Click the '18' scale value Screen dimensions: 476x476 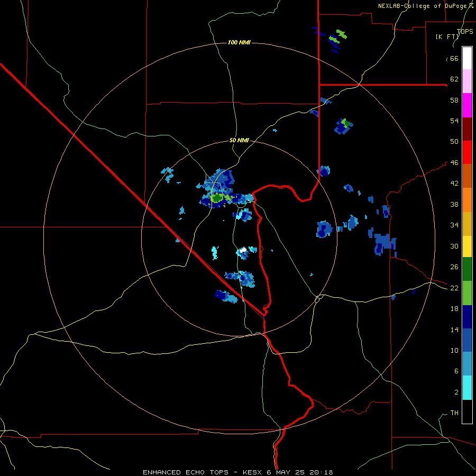tap(454, 309)
